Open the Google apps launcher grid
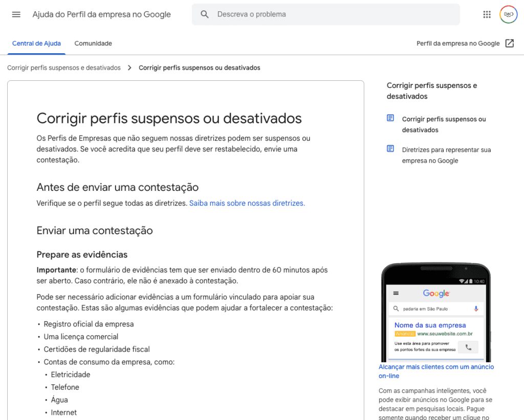 pos(487,14)
